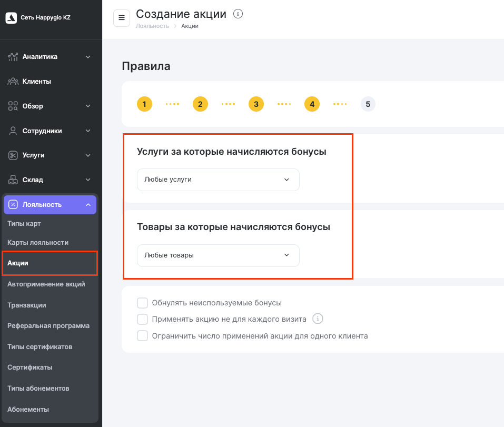
Task: Tick Ограничить число применений акции checkbox
Action: 142,336
